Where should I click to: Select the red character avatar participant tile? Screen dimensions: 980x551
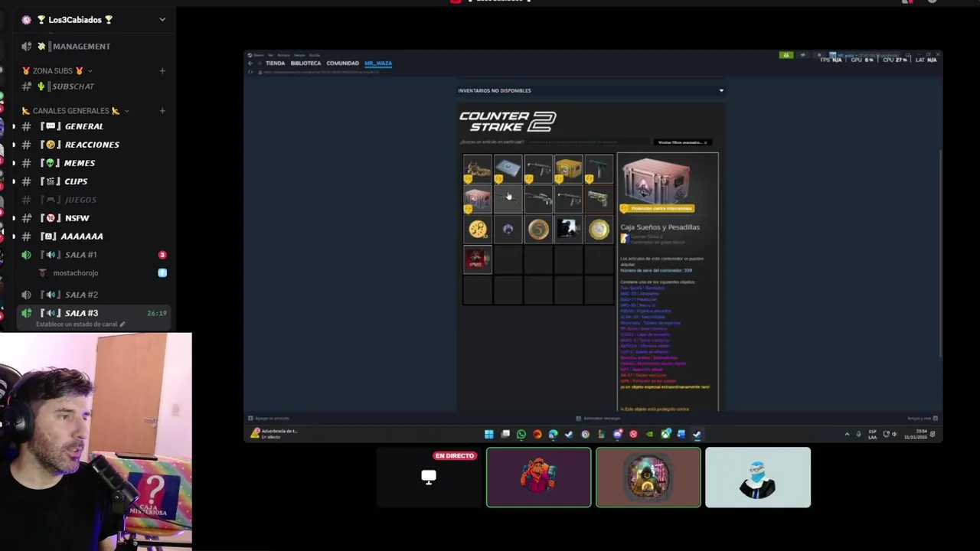tap(538, 478)
